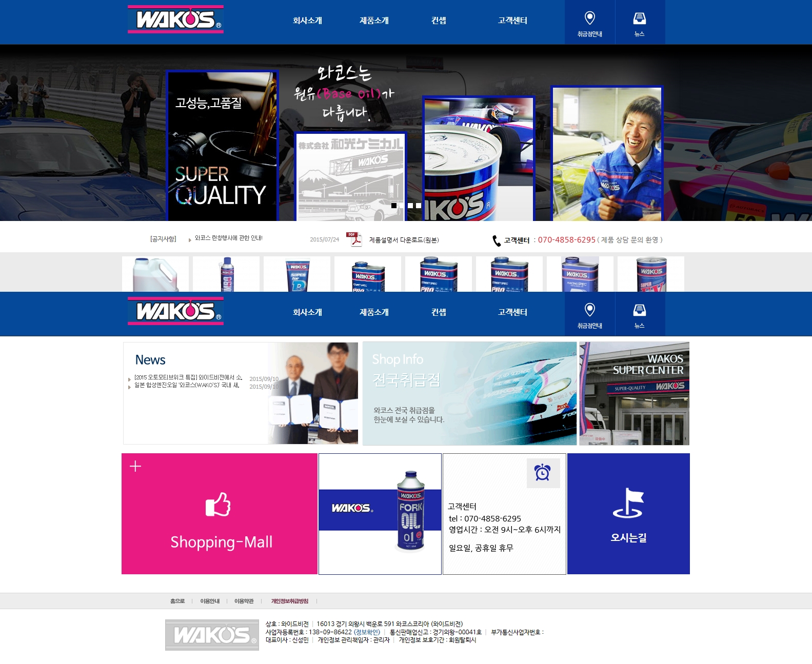Open the 와코스 런칭행사에 관한 안내 notice

pos(228,238)
